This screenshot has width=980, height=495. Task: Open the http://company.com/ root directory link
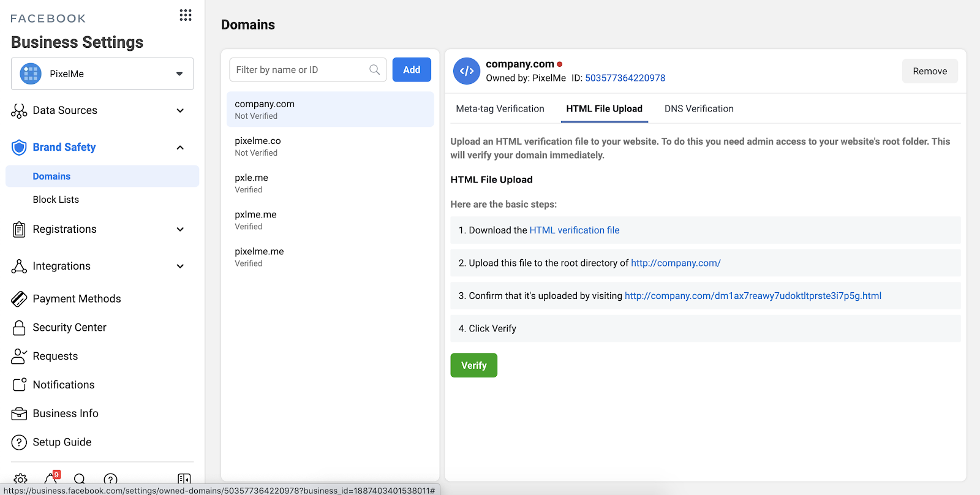pos(676,263)
